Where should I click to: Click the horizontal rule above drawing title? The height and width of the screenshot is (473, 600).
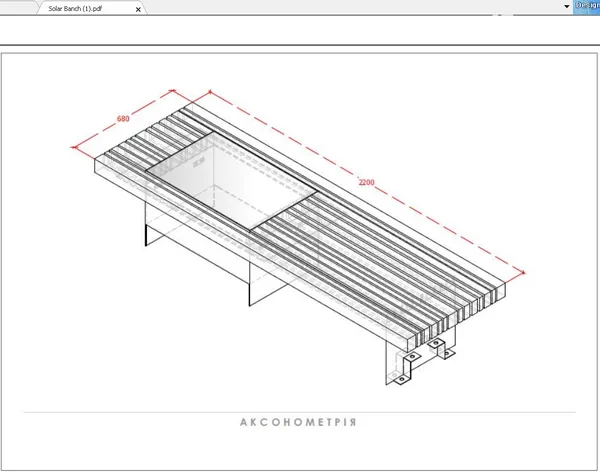pyautogui.click(x=300, y=413)
